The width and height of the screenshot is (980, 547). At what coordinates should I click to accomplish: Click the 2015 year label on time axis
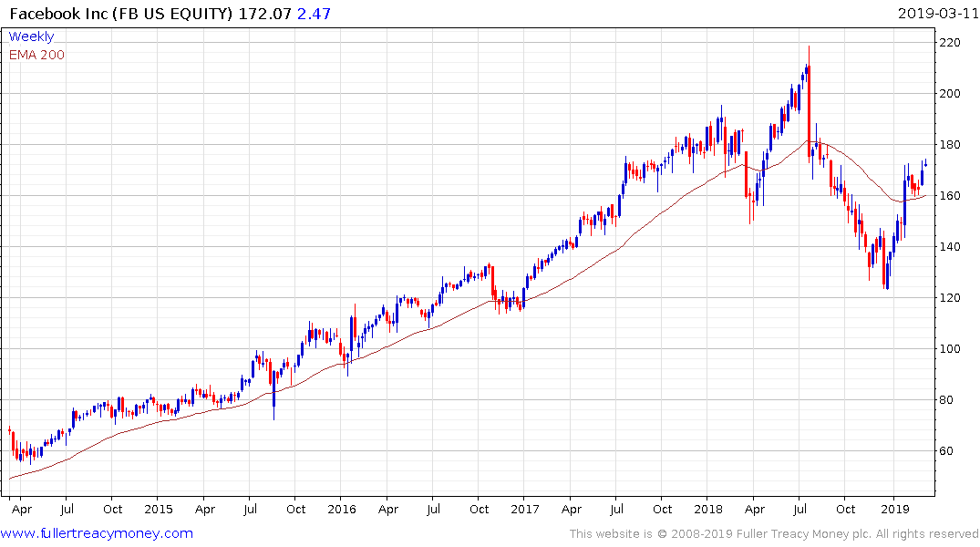(158, 509)
